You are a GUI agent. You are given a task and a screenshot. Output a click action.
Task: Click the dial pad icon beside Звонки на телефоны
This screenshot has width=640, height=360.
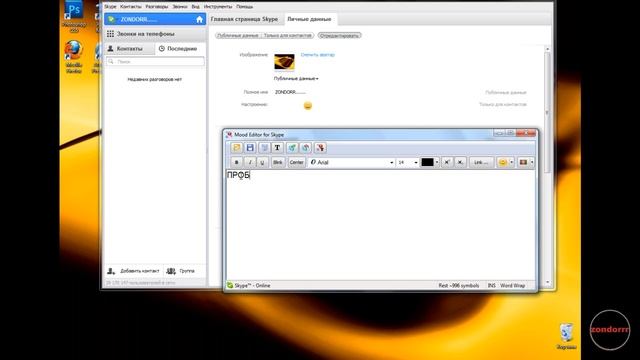(x=110, y=34)
